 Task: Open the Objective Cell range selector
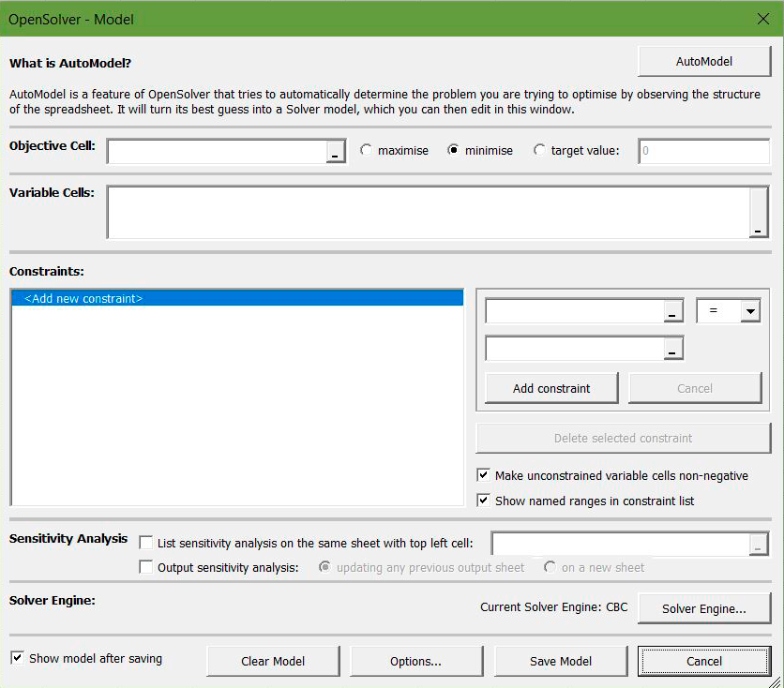(x=336, y=152)
